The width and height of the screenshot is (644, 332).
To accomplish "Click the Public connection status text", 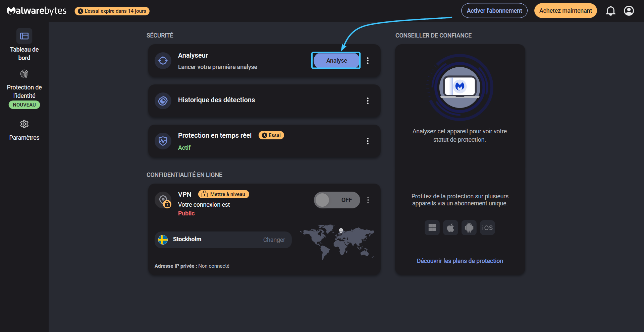I will pyautogui.click(x=186, y=213).
